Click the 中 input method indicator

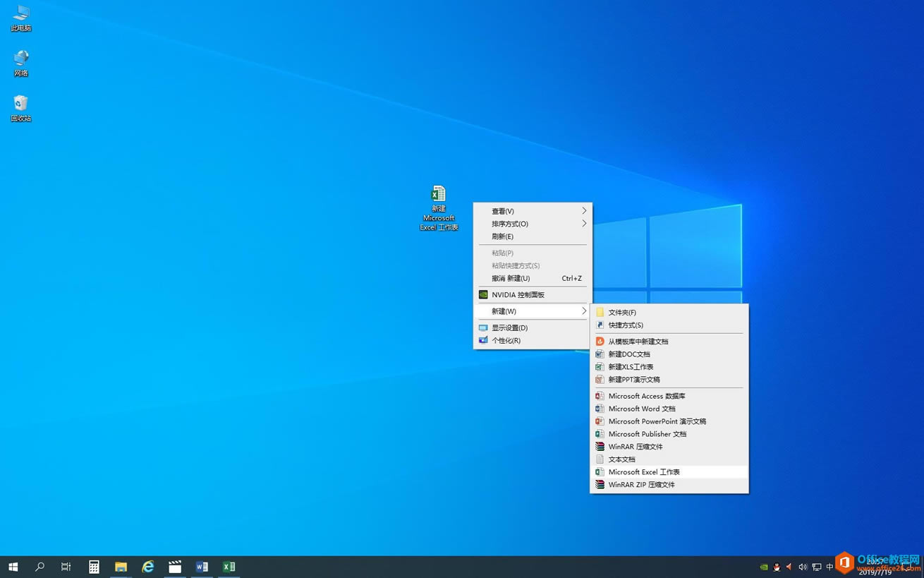829,567
